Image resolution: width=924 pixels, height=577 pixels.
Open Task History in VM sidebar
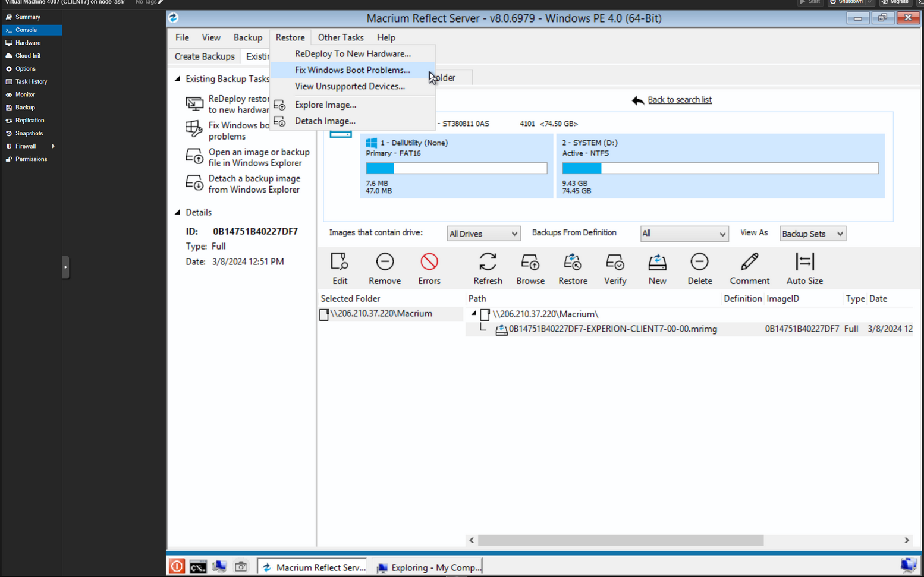31,81
